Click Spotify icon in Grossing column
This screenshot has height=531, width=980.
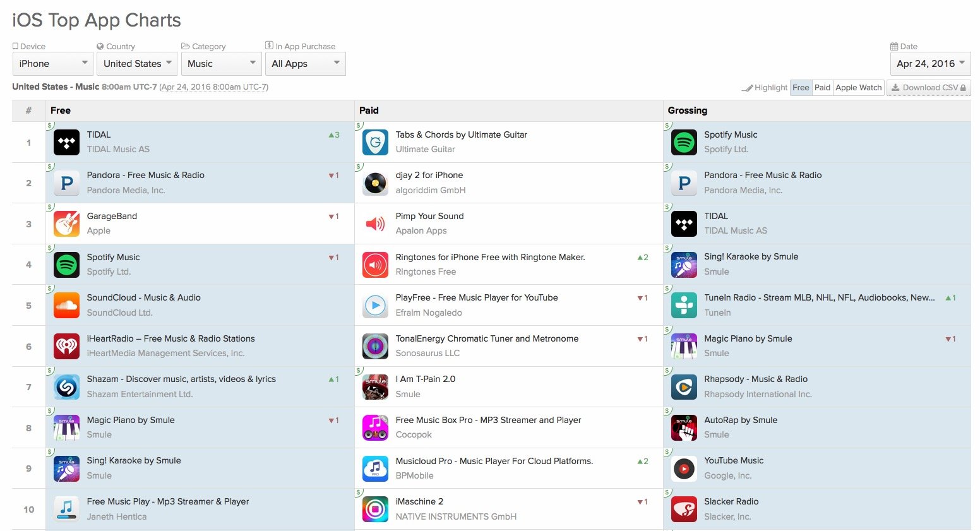[x=684, y=142]
